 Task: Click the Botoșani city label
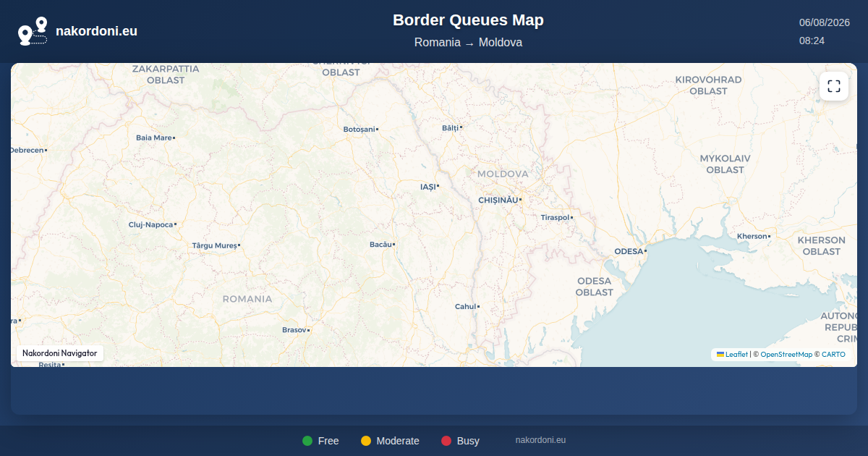coord(359,130)
